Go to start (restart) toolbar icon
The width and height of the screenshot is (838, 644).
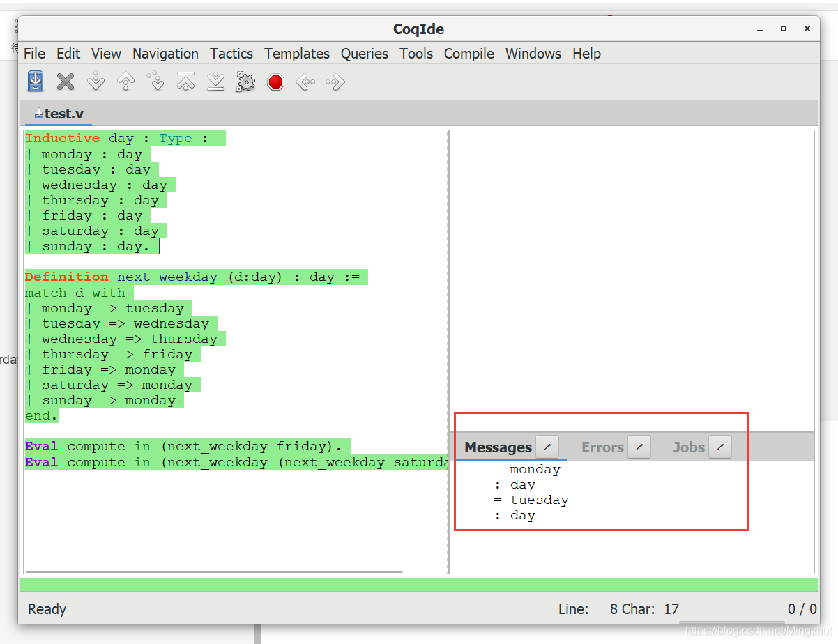point(185,82)
